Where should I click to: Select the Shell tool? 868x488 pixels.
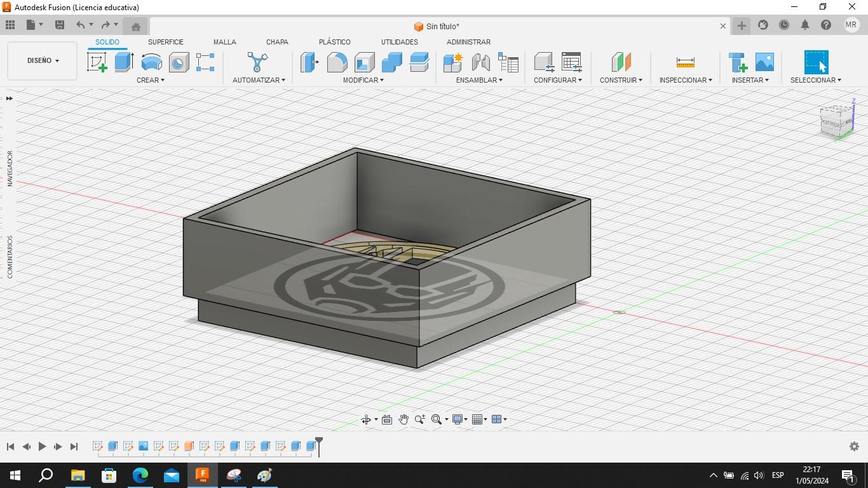click(364, 62)
